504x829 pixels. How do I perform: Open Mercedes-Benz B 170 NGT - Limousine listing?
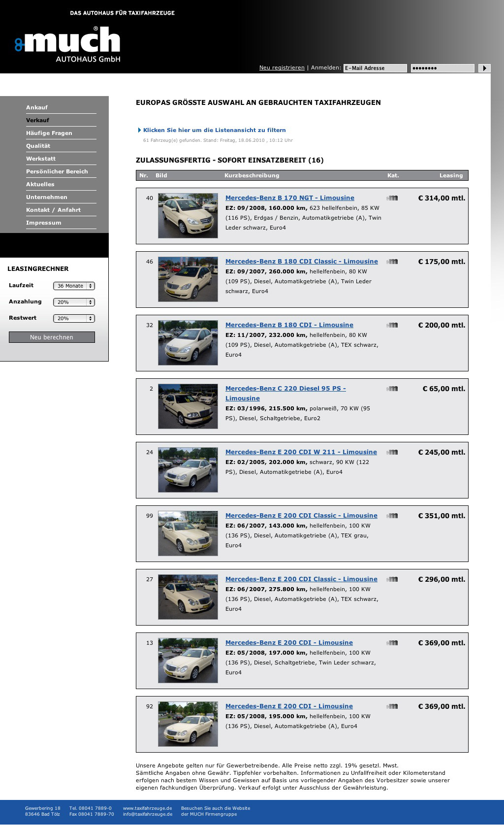click(290, 198)
